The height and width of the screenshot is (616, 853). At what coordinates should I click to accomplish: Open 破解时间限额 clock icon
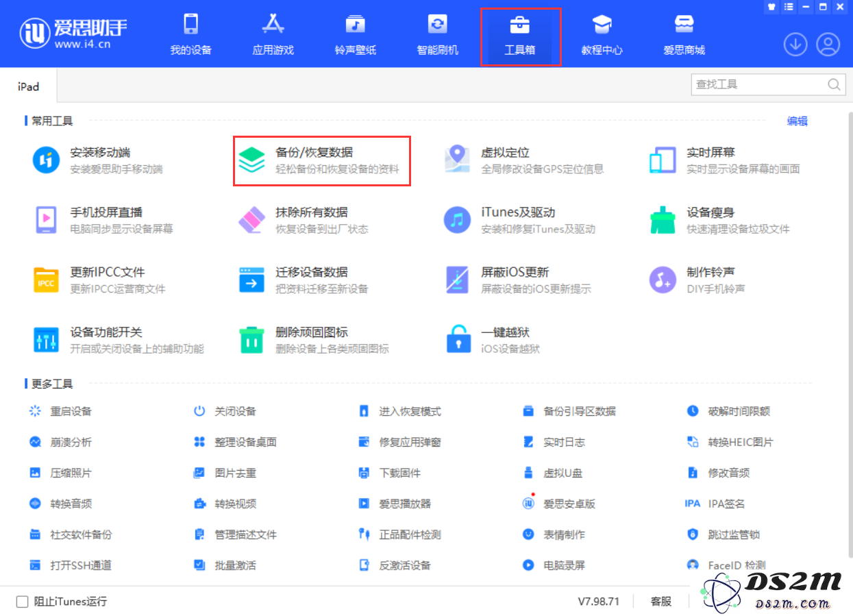click(x=693, y=411)
